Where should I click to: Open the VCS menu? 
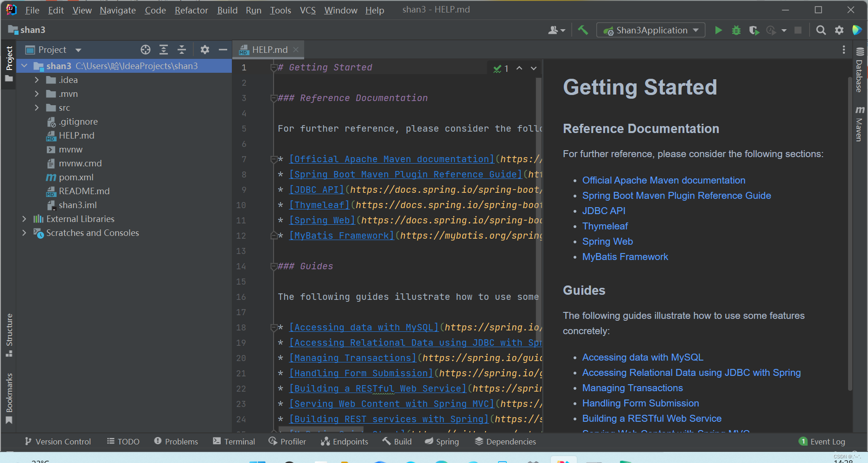coord(308,10)
